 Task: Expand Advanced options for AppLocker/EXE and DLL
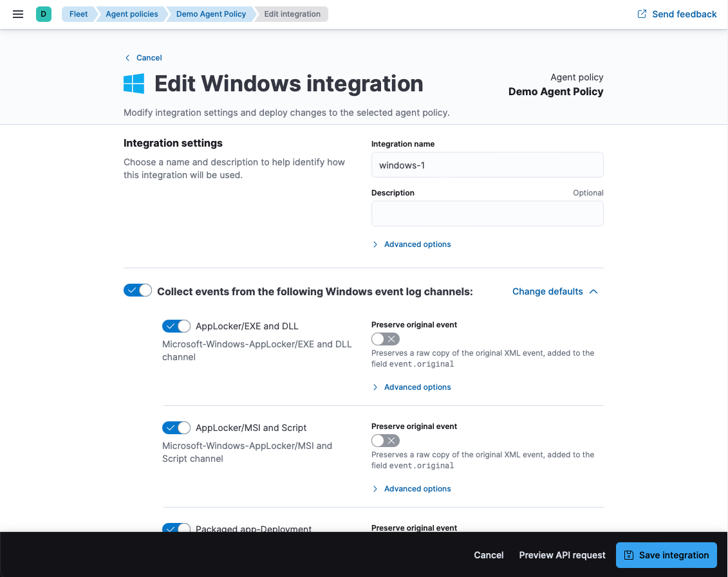[x=417, y=387]
